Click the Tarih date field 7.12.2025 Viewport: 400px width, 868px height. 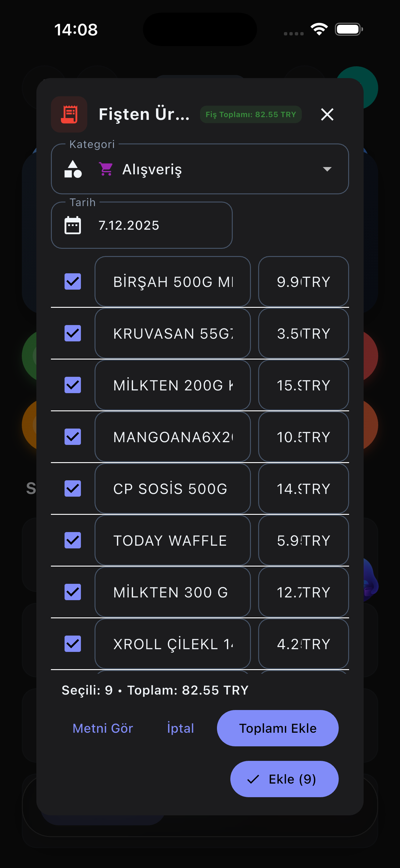coord(142,225)
